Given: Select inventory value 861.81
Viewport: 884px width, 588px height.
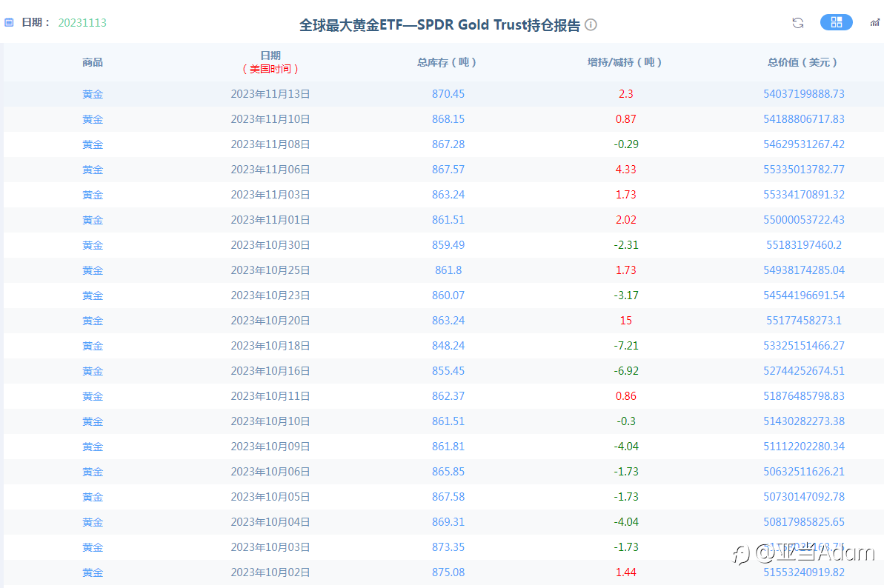Looking at the screenshot, I should click(448, 447).
